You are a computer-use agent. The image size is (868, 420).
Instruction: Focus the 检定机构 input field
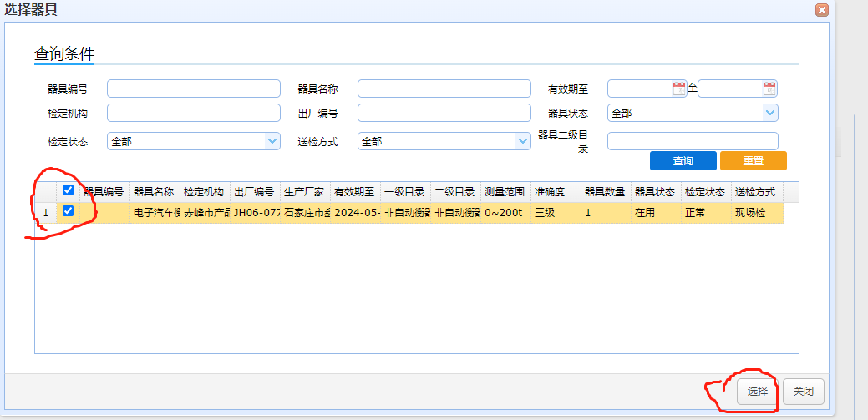pyautogui.click(x=194, y=113)
